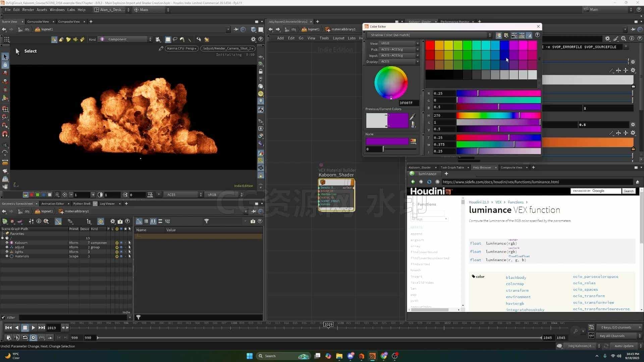Click the Kaboom_Shader material node

click(x=336, y=195)
